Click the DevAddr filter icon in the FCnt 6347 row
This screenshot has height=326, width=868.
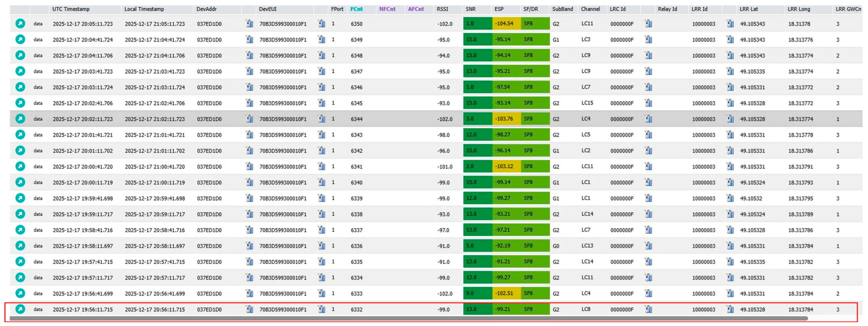pyautogui.click(x=249, y=71)
